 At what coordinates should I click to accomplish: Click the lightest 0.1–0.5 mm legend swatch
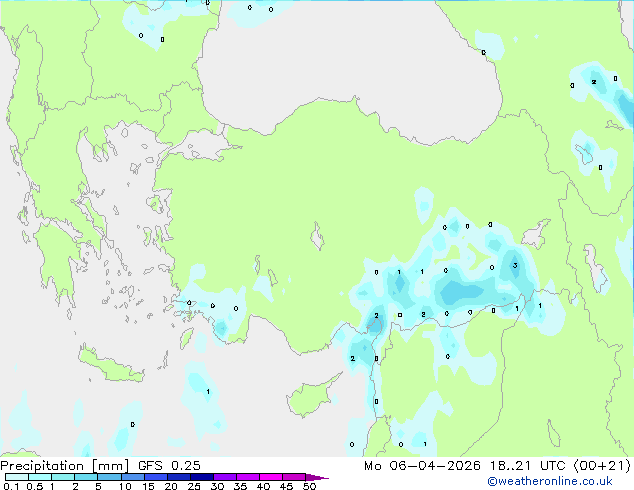click(17, 477)
